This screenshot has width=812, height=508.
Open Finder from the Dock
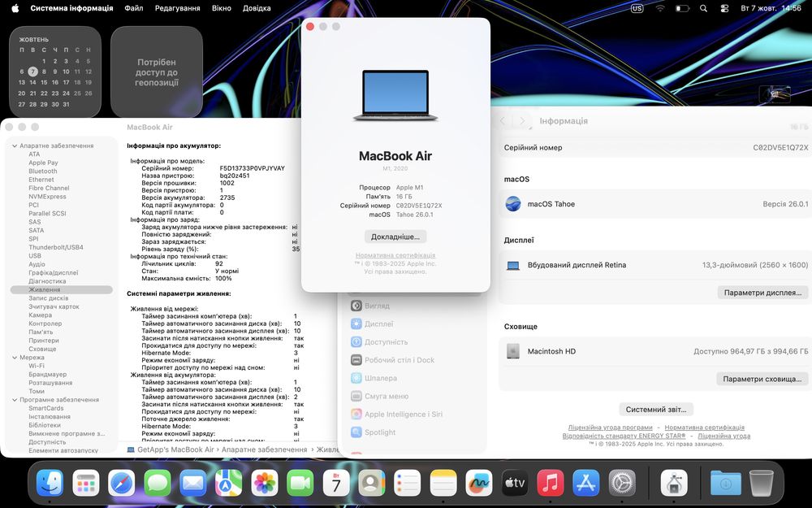[x=50, y=484]
